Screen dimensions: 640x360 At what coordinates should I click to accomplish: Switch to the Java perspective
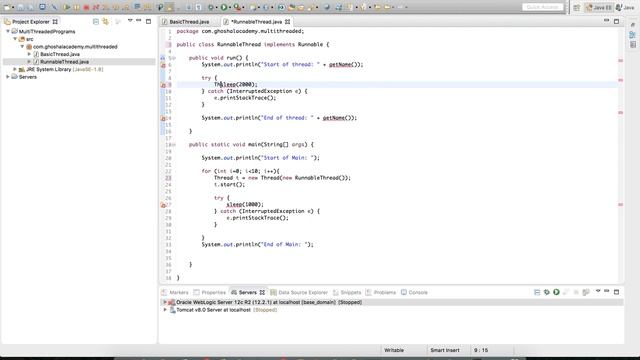point(625,8)
